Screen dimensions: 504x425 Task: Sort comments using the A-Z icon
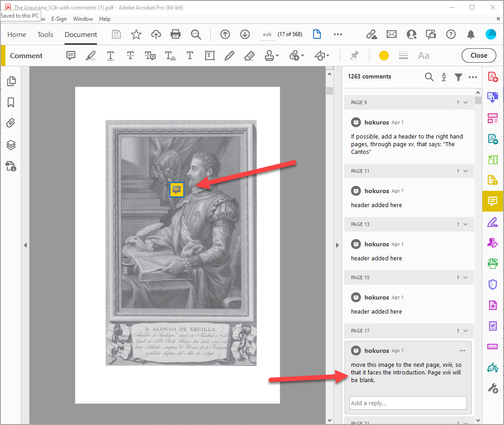point(444,77)
